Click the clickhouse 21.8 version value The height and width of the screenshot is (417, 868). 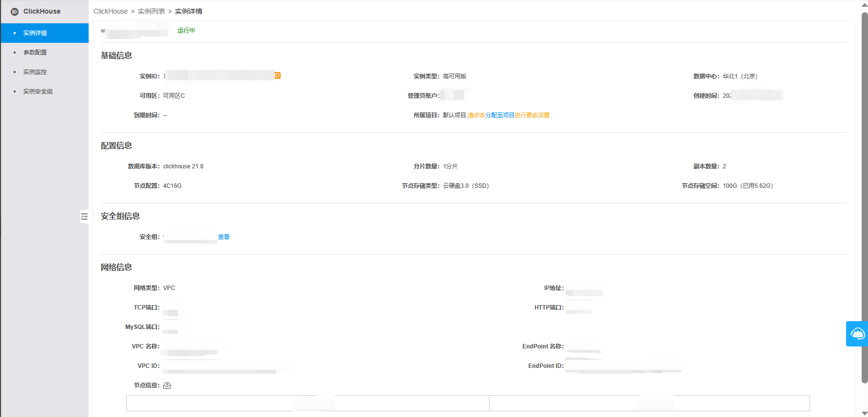tap(183, 166)
